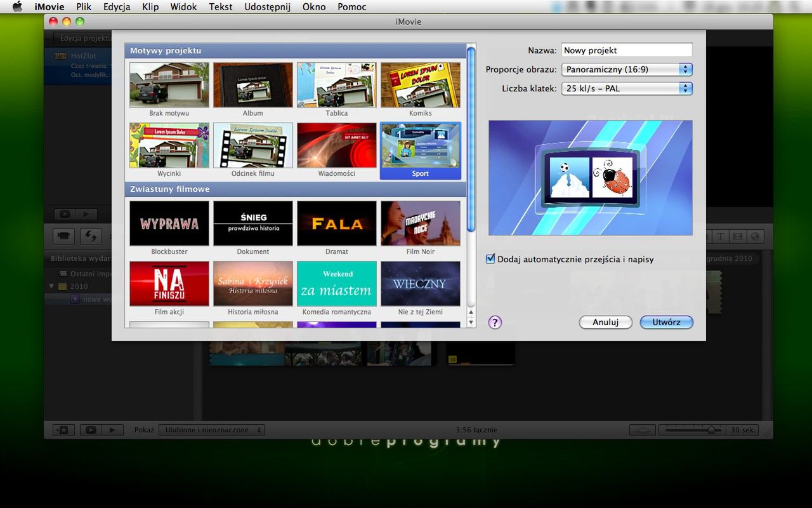Image resolution: width=812 pixels, height=508 pixels.
Task: Open the 'Pokaż' filter dropdown
Action: 212,430
